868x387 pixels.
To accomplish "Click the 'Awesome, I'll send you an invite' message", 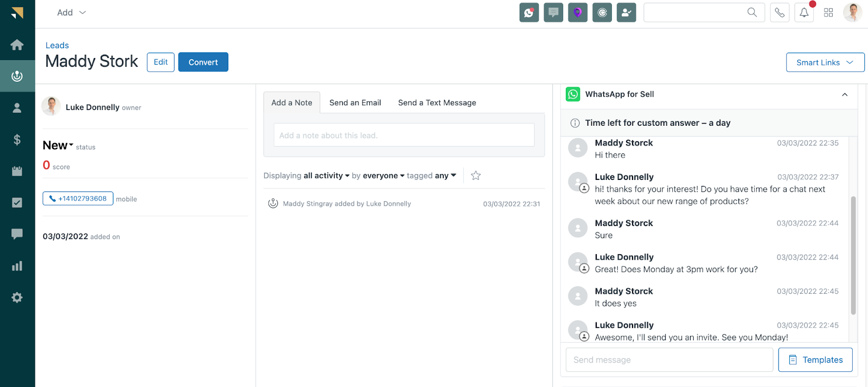I will [x=691, y=337].
